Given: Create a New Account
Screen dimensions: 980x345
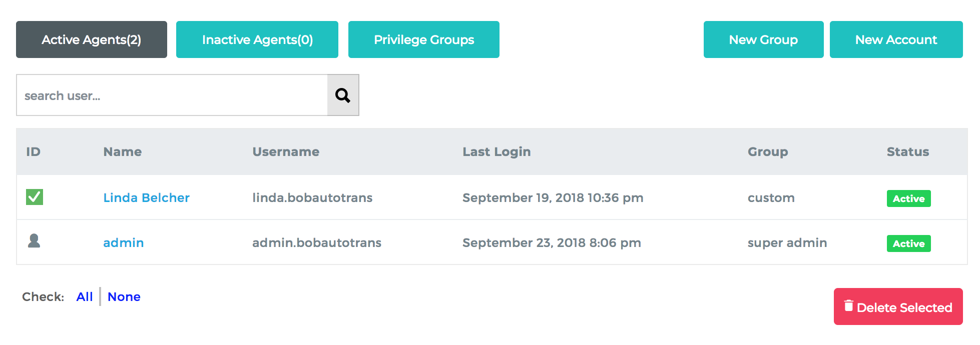Looking at the screenshot, I should [x=896, y=39].
